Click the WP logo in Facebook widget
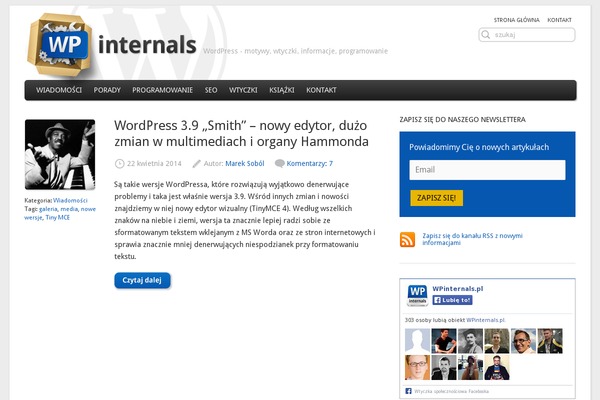Screen dimensions: 600x400 pos(417,295)
